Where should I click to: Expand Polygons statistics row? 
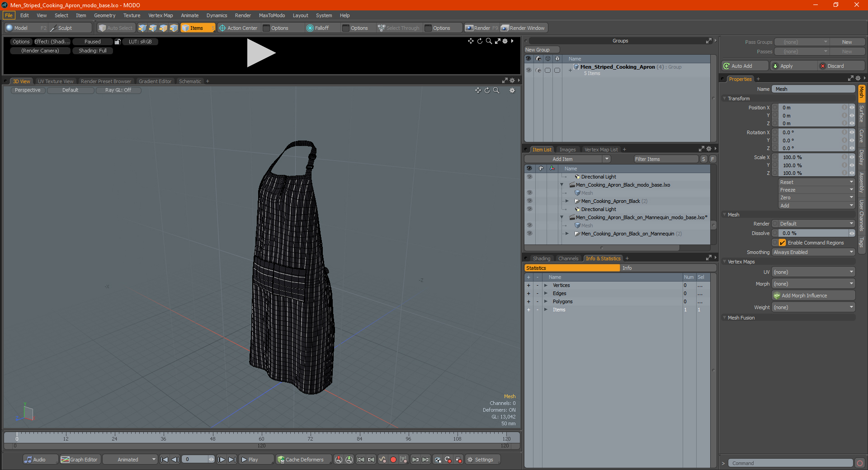point(546,301)
